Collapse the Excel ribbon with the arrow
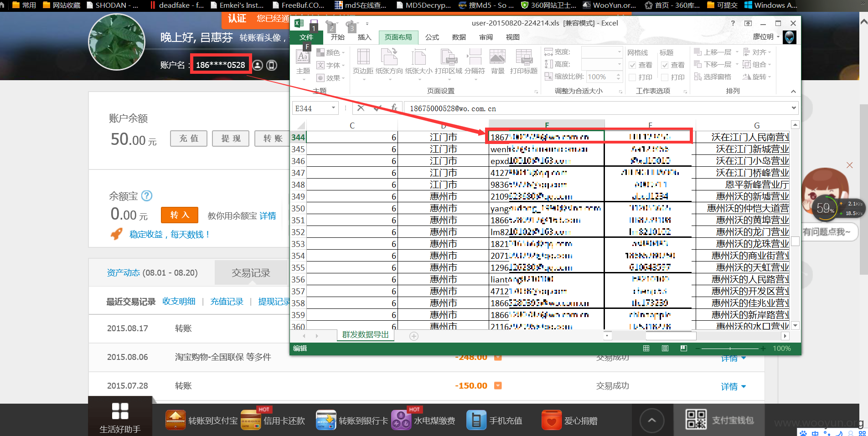 pos(793,92)
